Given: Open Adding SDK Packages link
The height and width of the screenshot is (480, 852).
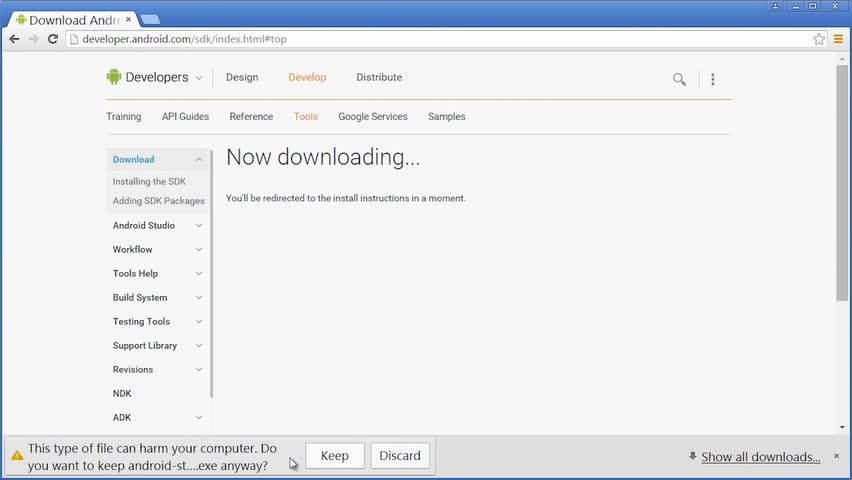Looking at the screenshot, I should pyautogui.click(x=159, y=201).
